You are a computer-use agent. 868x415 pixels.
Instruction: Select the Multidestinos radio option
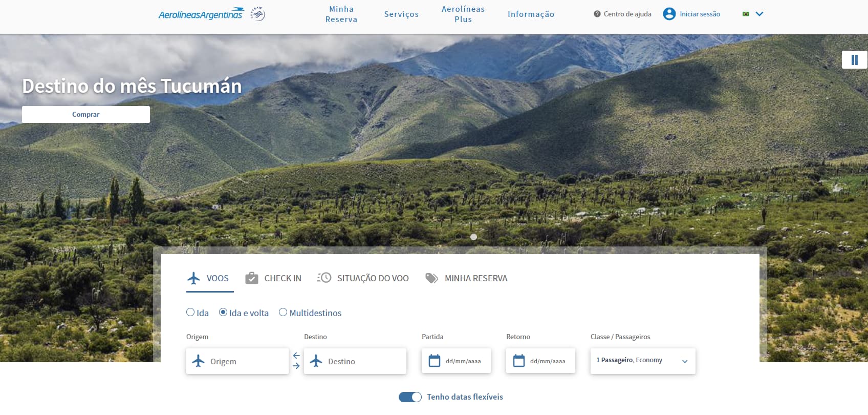click(283, 313)
